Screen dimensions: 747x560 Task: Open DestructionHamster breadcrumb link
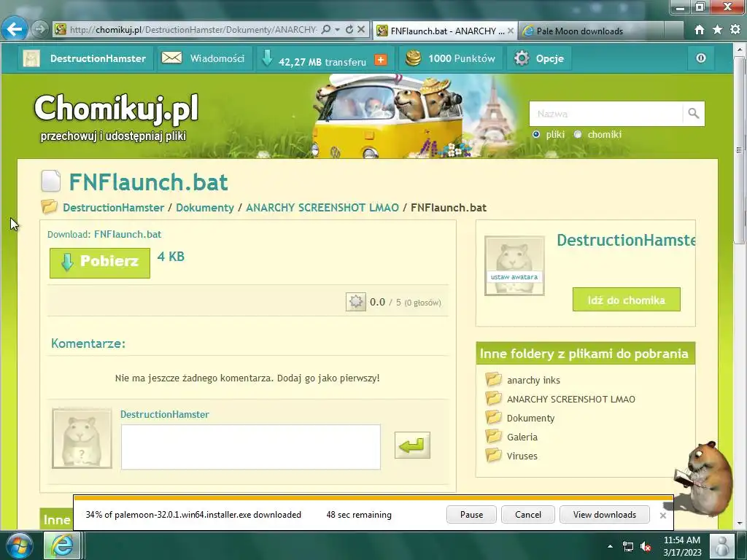pos(113,208)
